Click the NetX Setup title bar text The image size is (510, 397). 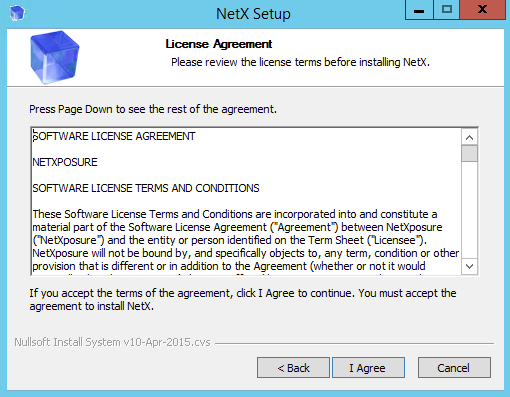(253, 14)
